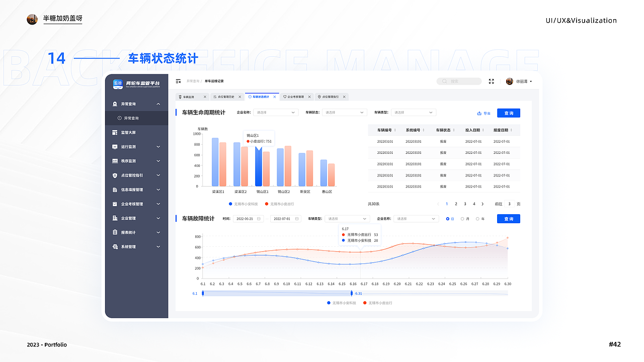
Task: Click the 企业考核管理 sidebar icon
Action: pyautogui.click(x=115, y=204)
